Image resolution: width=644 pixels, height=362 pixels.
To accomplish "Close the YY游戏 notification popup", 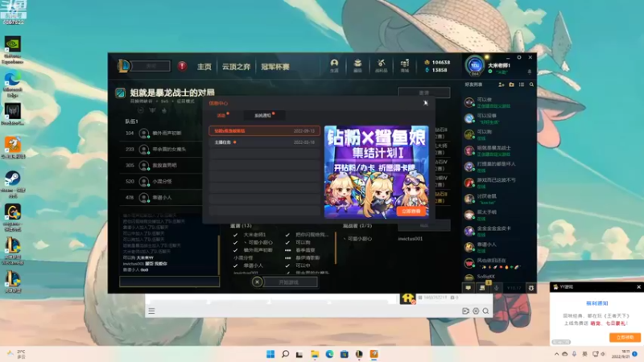I will pyautogui.click(x=638, y=287).
